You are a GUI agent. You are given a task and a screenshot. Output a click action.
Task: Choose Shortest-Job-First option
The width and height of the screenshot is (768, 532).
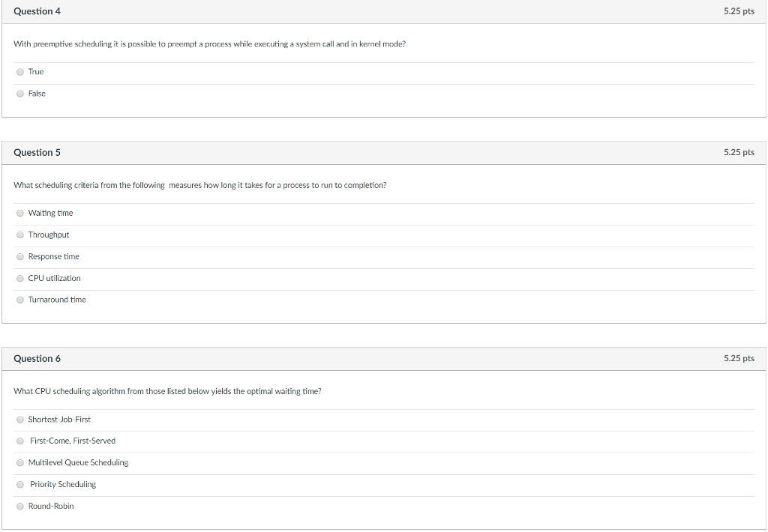pyautogui.click(x=20, y=420)
